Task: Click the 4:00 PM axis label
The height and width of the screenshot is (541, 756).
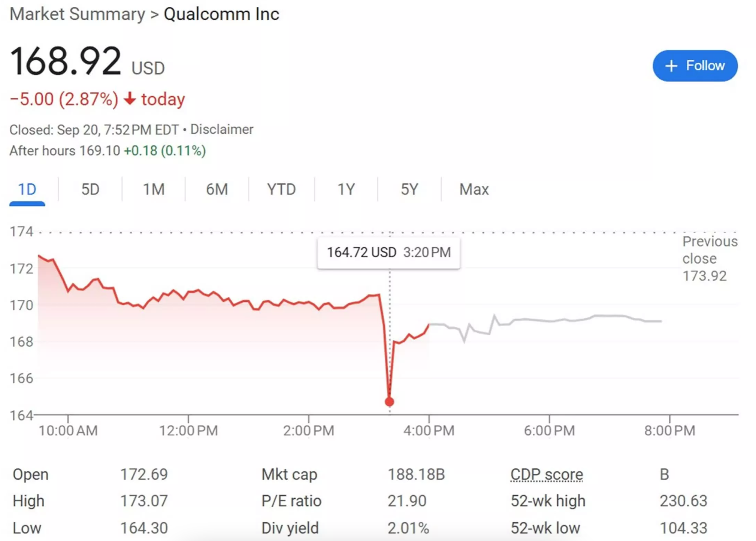Action: point(429,430)
